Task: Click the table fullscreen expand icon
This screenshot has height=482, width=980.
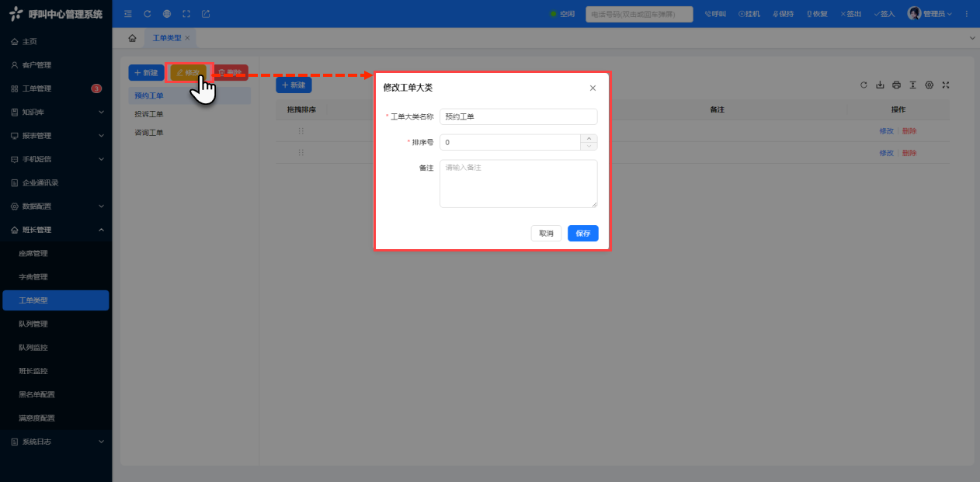Action: [945, 85]
